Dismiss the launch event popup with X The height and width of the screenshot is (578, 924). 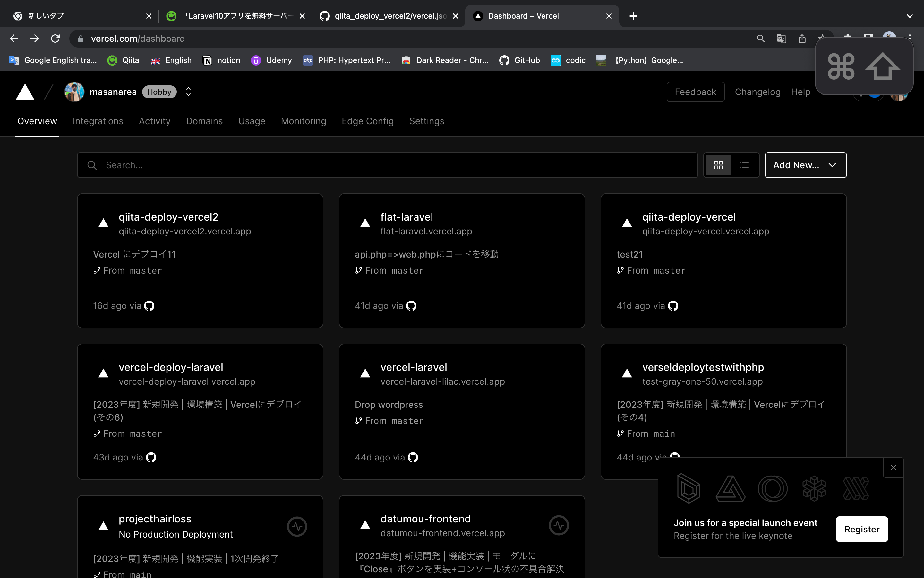893,468
